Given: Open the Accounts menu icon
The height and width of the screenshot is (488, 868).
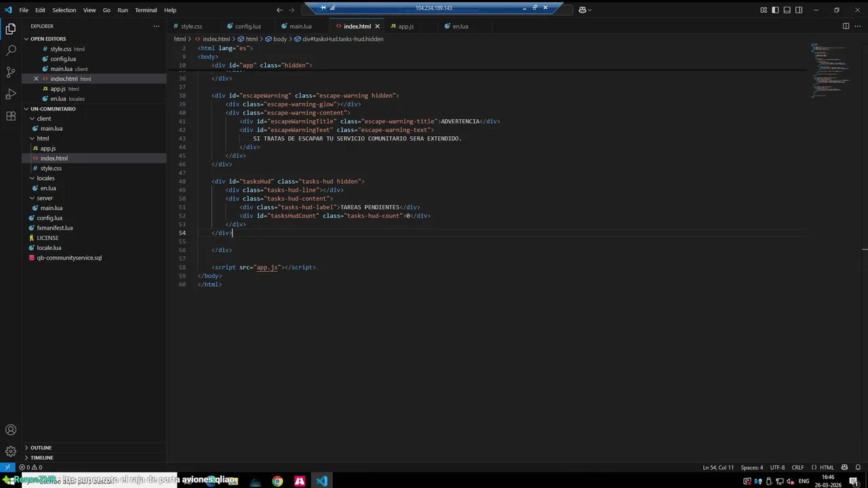Looking at the screenshot, I should point(11,430).
